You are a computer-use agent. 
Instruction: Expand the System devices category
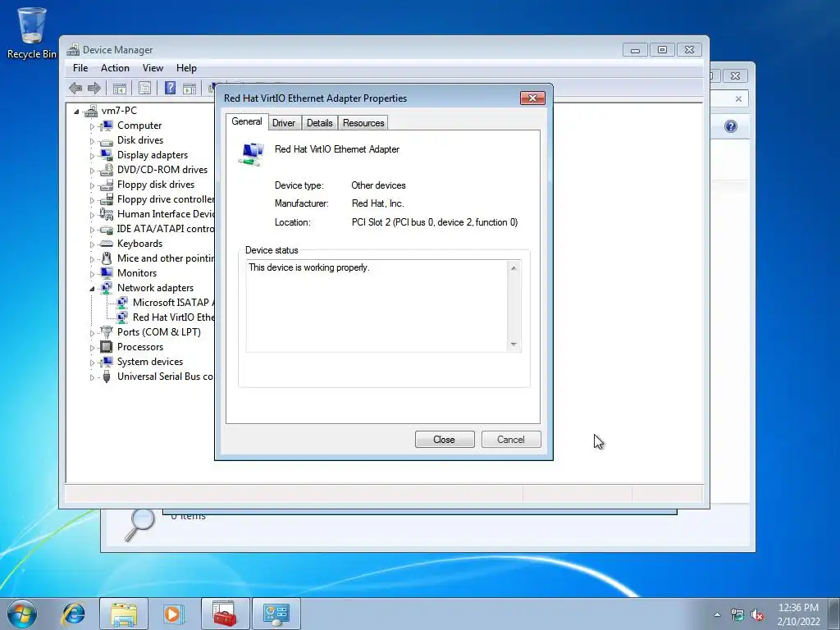92,363
